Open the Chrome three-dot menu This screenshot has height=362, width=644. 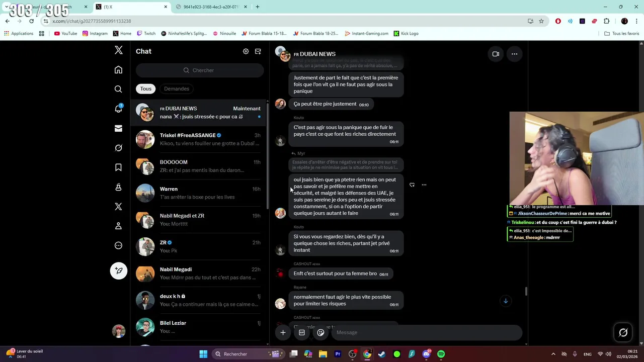pyautogui.click(x=637, y=21)
